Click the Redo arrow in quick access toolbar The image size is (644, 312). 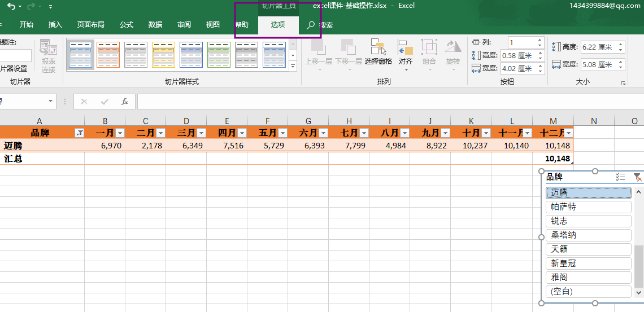click(31, 6)
